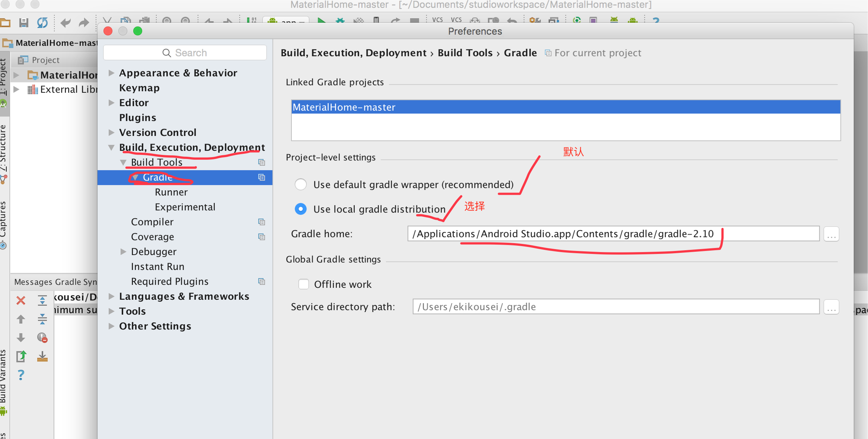Screen dimensions: 868x439
Task: Select MaterialHome-master in Linked Gradle projects
Action: 566,107
